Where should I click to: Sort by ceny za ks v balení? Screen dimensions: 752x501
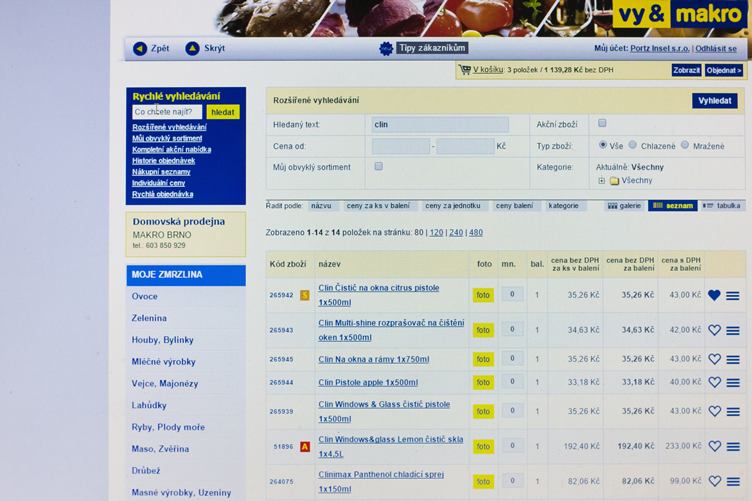click(x=378, y=206)
